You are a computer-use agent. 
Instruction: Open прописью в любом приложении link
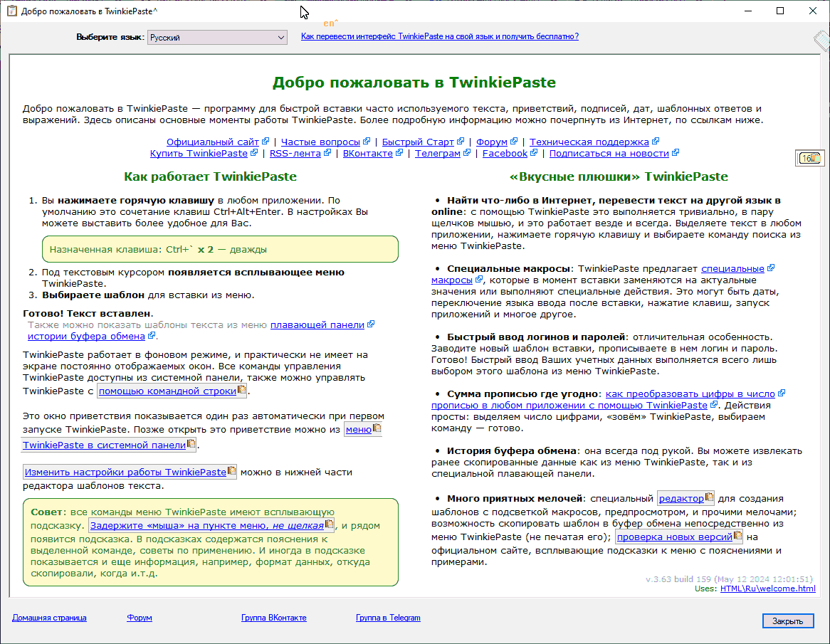coord(569,405)
